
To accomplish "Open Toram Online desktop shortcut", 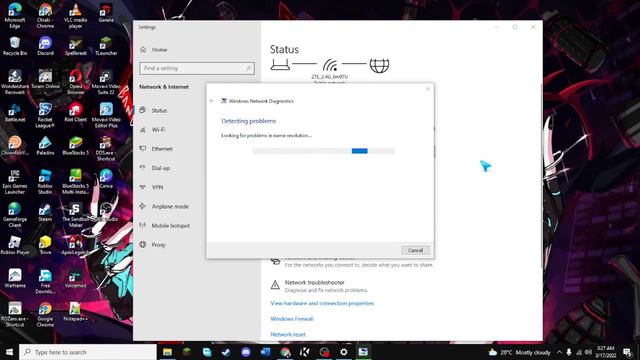I will point(45,79).
